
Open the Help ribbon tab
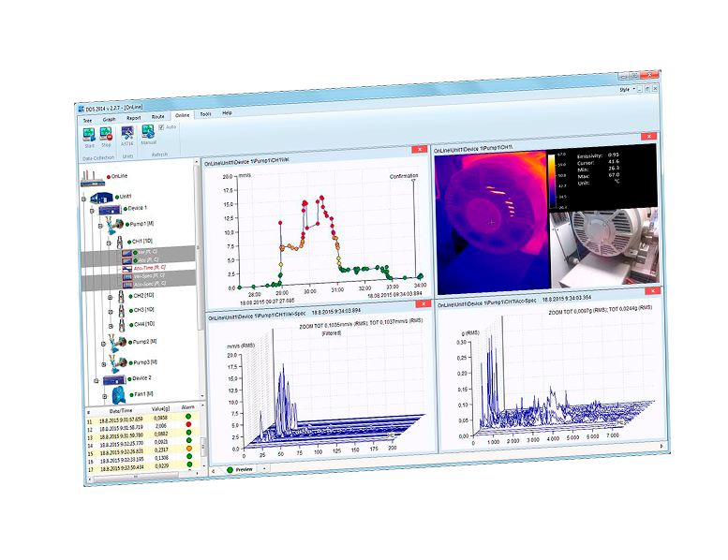(x=227, y=112)
